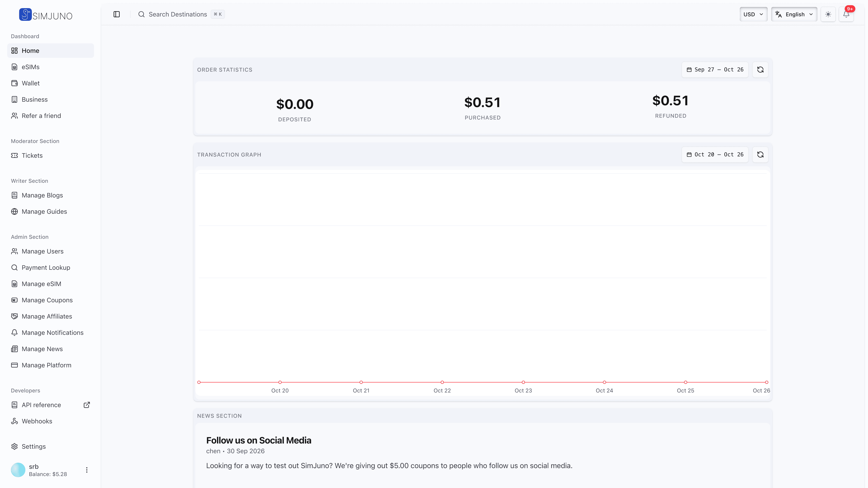Open Manage Users
The width and height of the screenshot is (868, 488).
pos(51,251)
